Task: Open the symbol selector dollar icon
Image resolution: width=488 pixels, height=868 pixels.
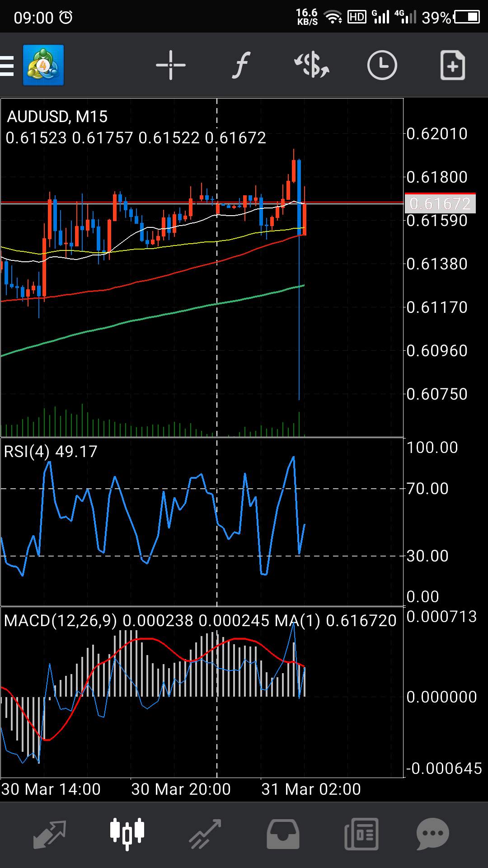Action: (312, 66)
